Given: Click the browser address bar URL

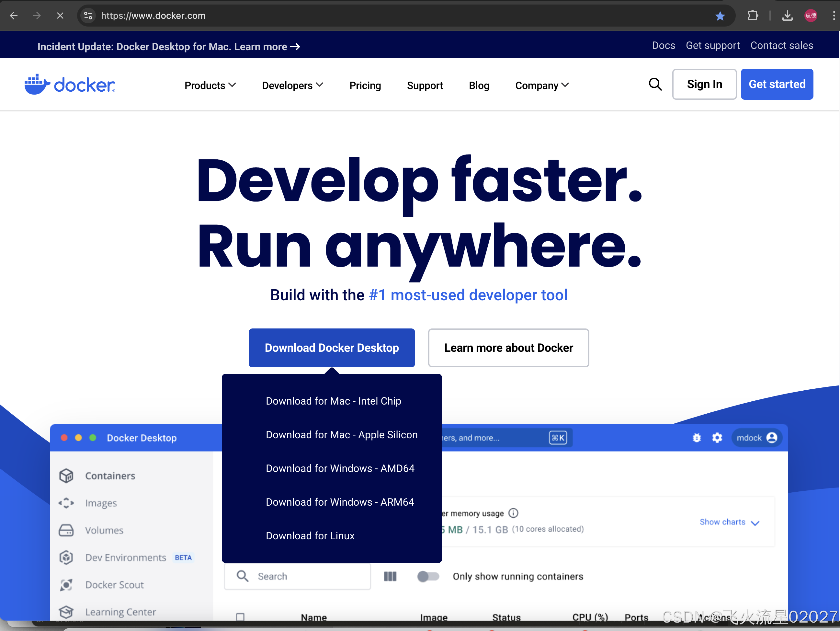Looking at the screenshot, I should click(153, 16).
